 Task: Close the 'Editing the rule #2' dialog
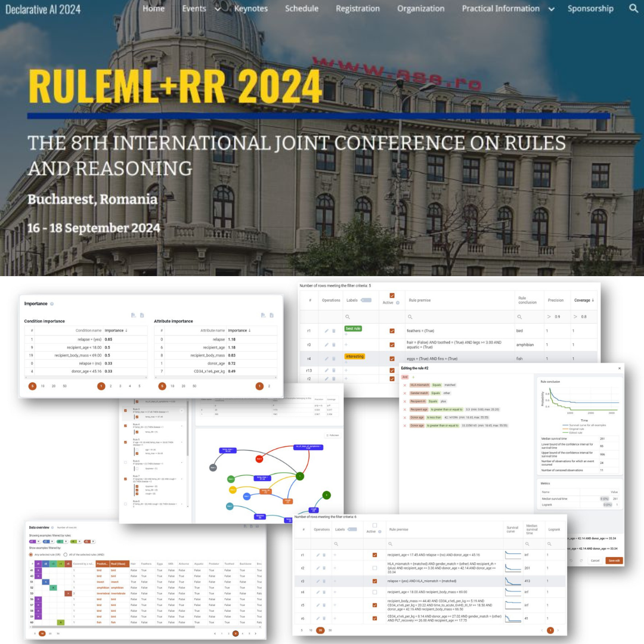click(620, 369)
